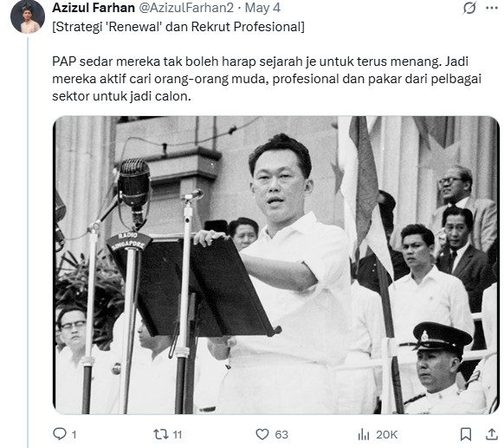The image size is (504, 448).
Task: Click the Grok explain-post icon
Action: (x=469, y=8)
